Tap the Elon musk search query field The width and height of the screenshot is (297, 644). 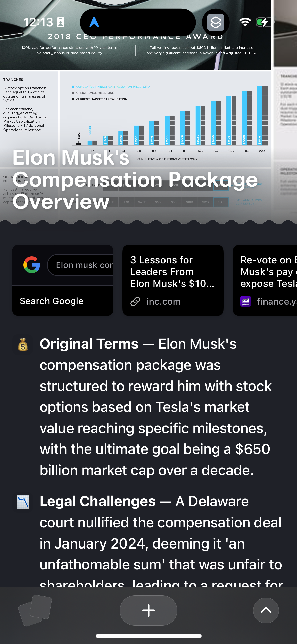point(83,265)
